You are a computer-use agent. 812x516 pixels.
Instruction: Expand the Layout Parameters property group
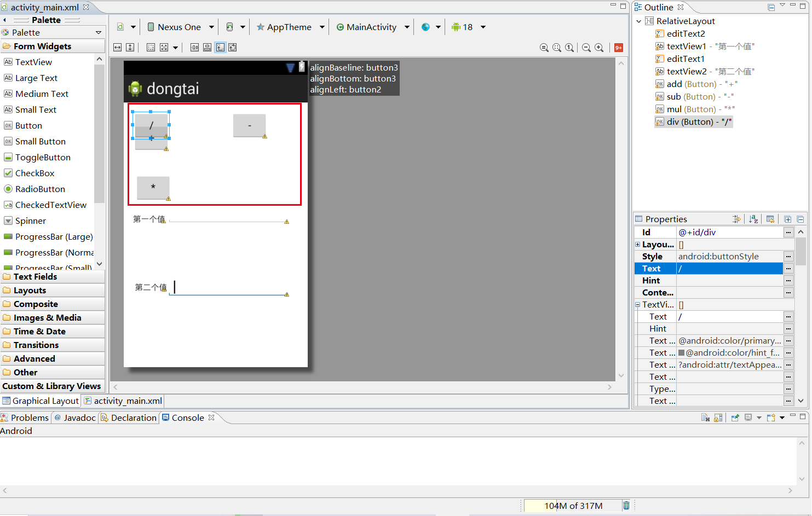click(x=637, y=244)
